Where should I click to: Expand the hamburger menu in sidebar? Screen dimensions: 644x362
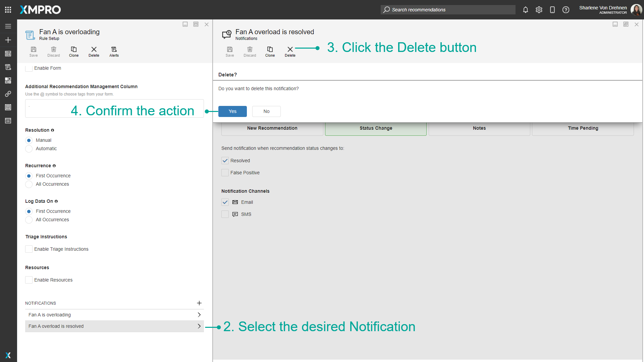8,26
